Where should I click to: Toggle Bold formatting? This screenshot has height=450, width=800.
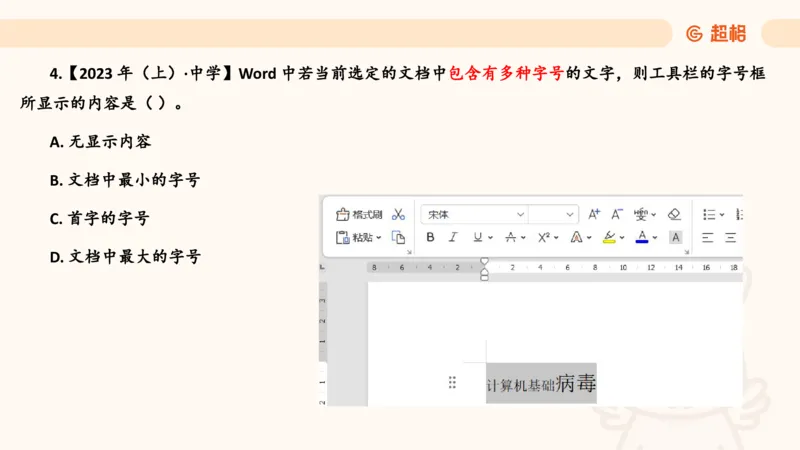click(430, 237)
